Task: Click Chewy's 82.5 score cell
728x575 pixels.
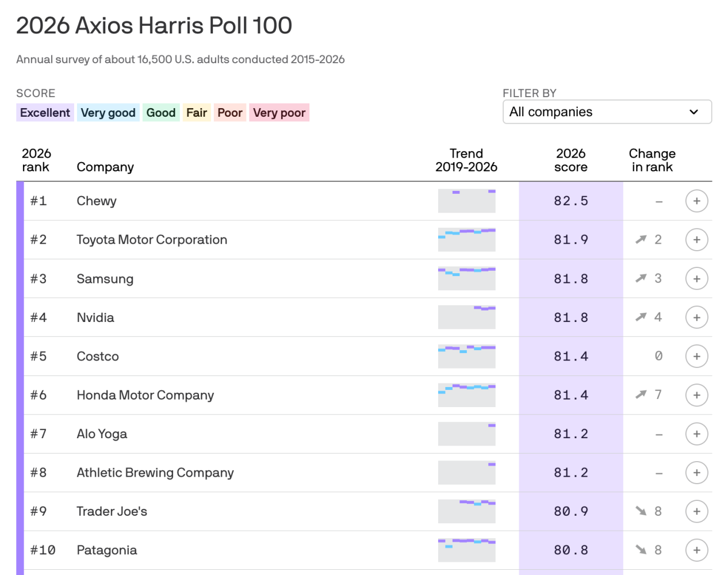Action: [571, 201]
